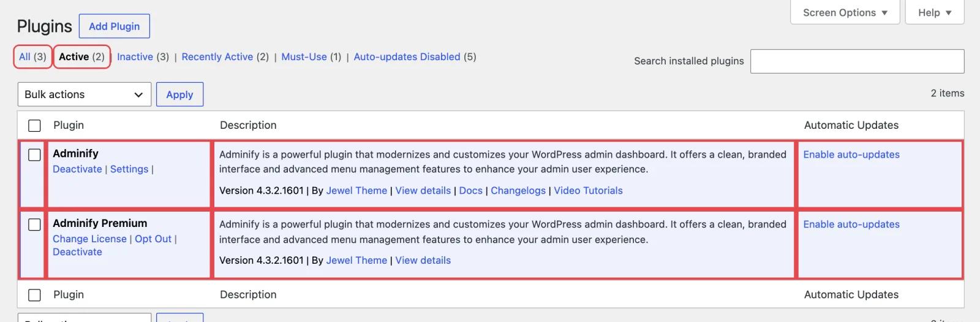
Task: Open Adminify Settings link
Action: [129, 169]
